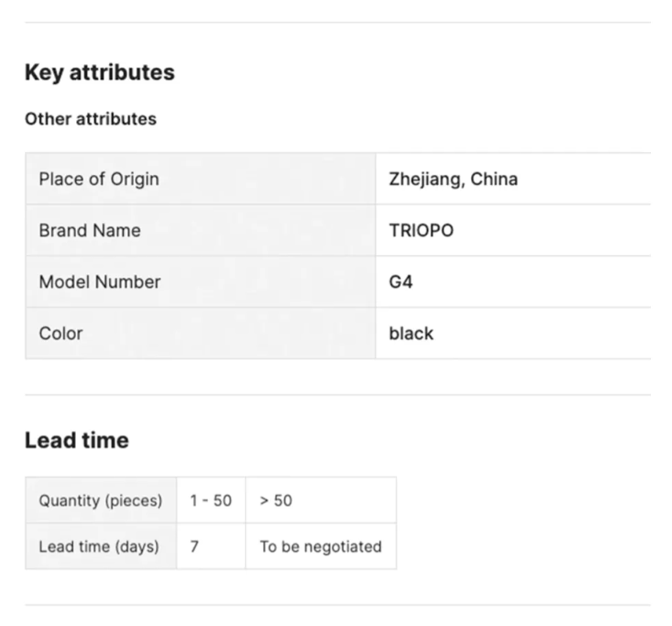Select the TRIOPO brand value
The image size is (672, 626).
pos(421,231)
